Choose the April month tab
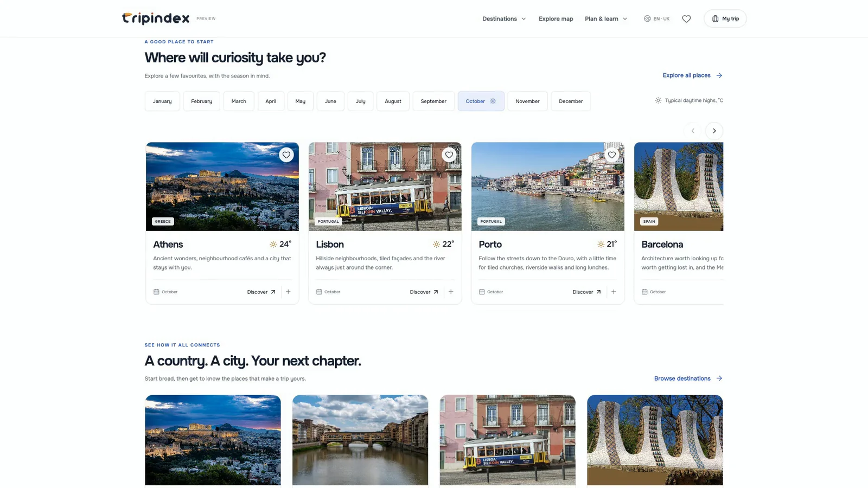Screen dimensions: 868x488 point(271,101)
